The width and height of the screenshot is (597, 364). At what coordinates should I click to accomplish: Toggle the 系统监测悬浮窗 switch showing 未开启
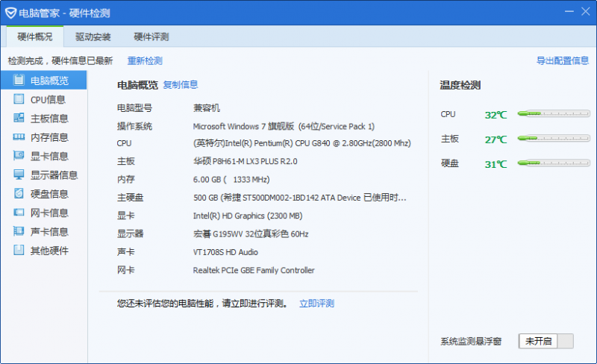tap(546, 341)
